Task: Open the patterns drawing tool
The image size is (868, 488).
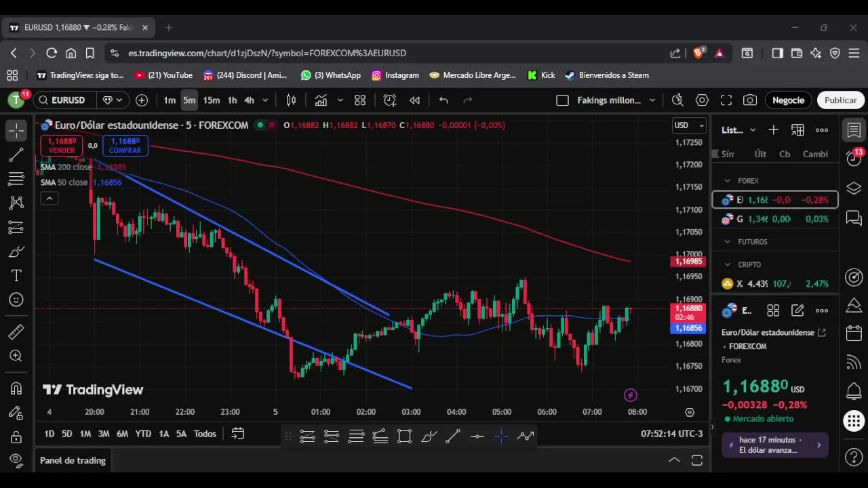Action: pos(16,203)
